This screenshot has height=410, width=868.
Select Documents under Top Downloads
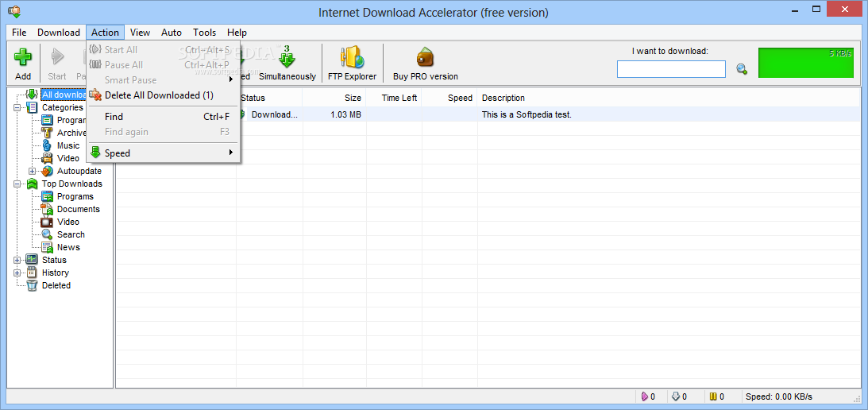[79, 210]
